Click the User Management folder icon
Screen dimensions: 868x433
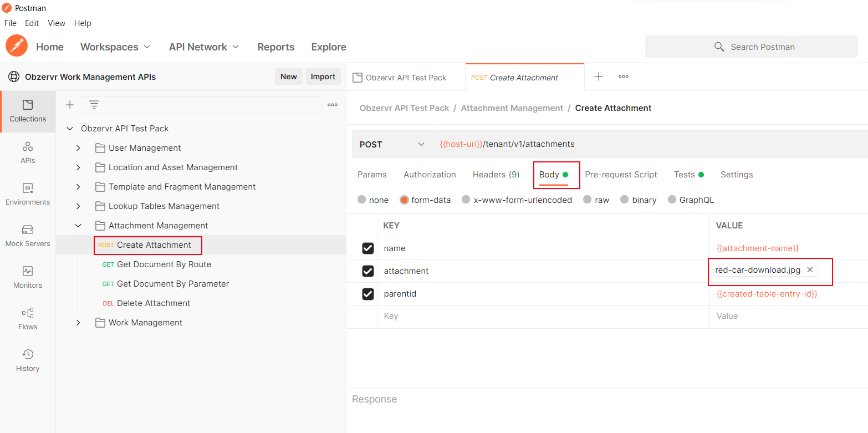point(100,148)
